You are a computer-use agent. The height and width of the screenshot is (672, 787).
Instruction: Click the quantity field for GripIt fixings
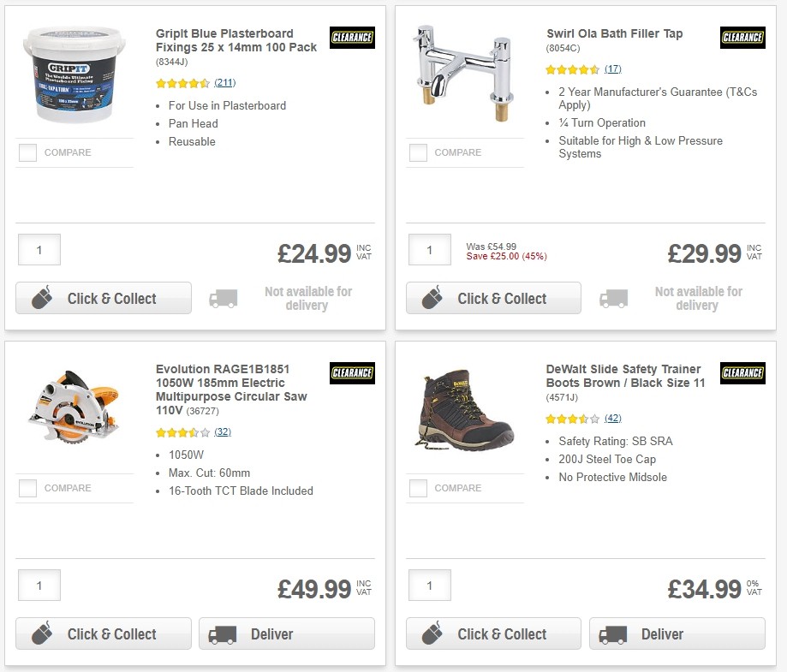39,249
